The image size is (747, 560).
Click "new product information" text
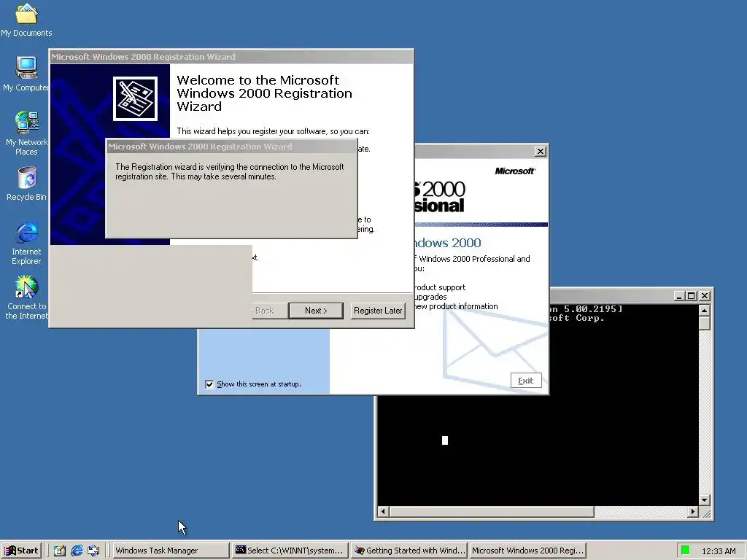456,306
